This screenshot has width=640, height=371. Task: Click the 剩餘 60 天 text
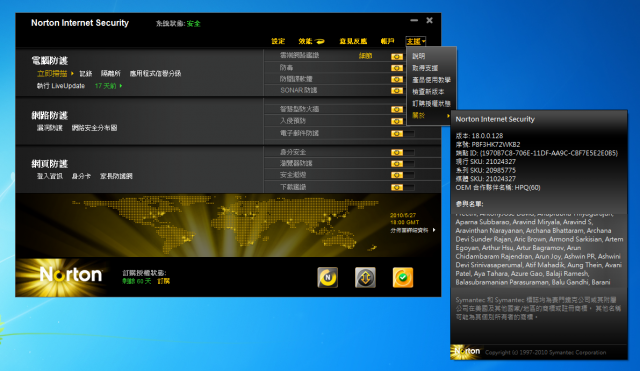pyautogui.click(x=137, y=281)
